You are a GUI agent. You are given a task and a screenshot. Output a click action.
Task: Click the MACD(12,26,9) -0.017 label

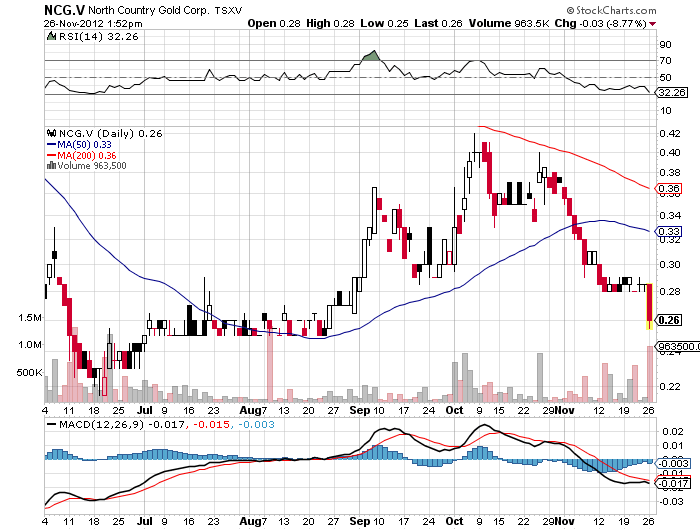pyautogui.click(x=121, y=424)
